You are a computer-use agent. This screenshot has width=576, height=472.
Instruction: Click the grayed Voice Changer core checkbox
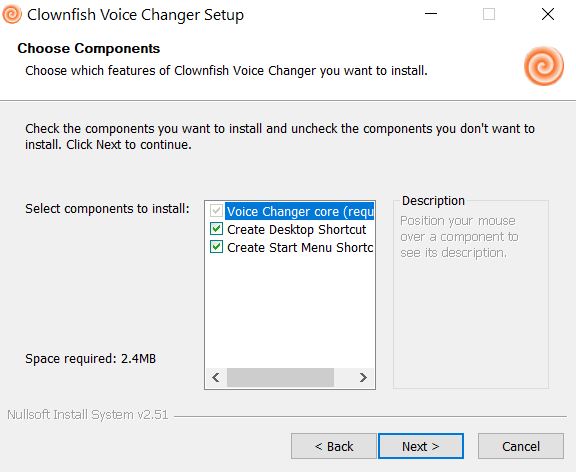(x=216, y=211)
